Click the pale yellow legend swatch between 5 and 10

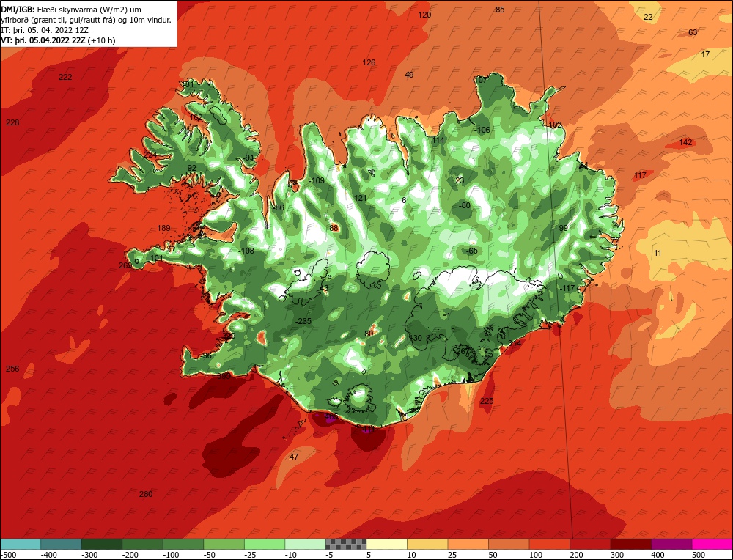click(x=386, y=544)
